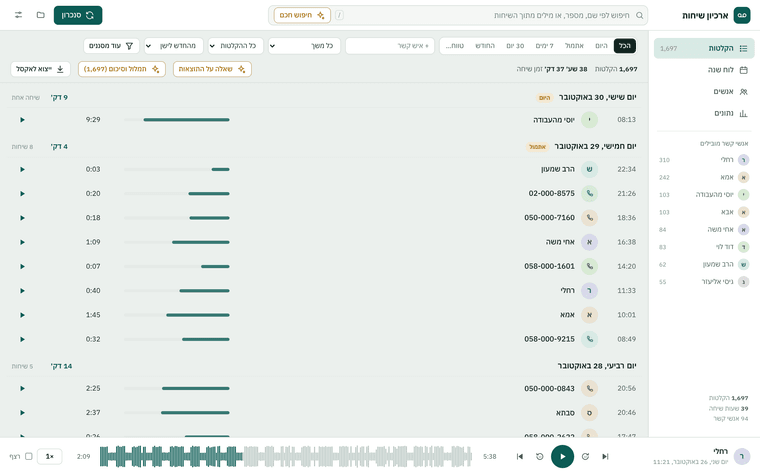Play the 11:33 רחלי recording

[x=22, y=290]
